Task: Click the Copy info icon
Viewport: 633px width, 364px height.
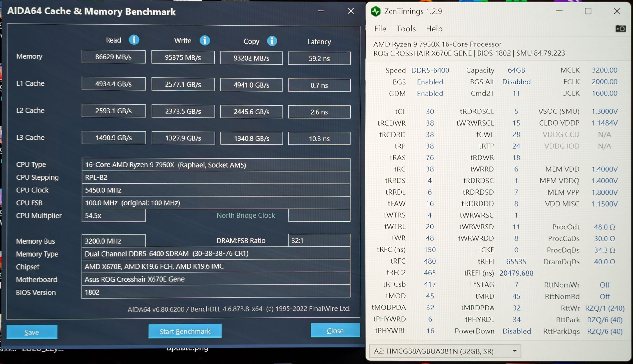Action: point(272,41)
